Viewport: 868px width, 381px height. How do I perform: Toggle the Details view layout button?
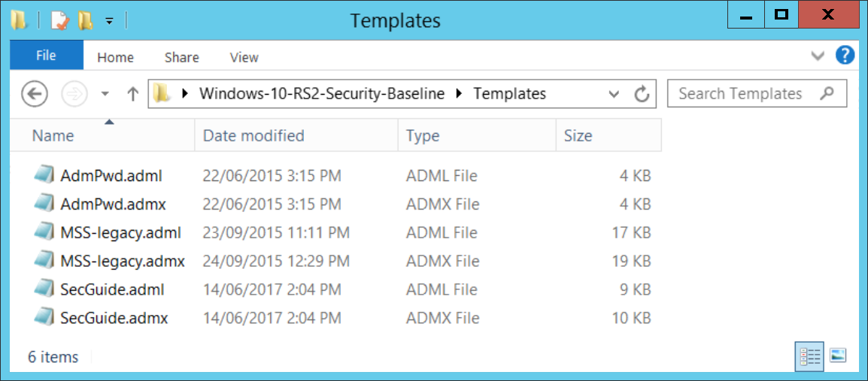(x=810, y=356)
